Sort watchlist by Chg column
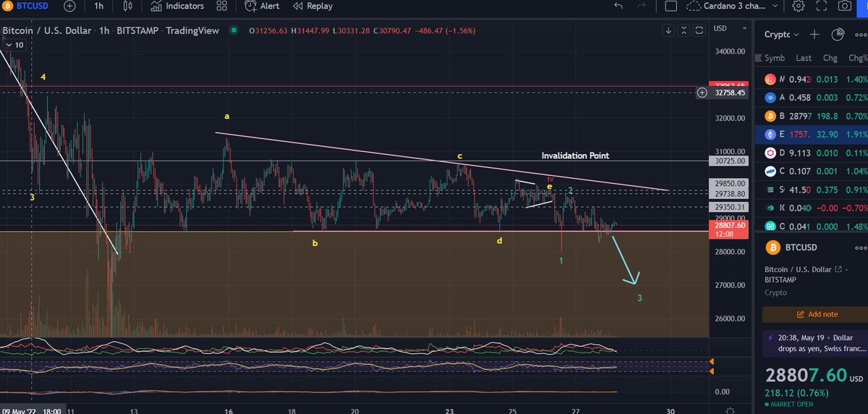 (830, 58)
